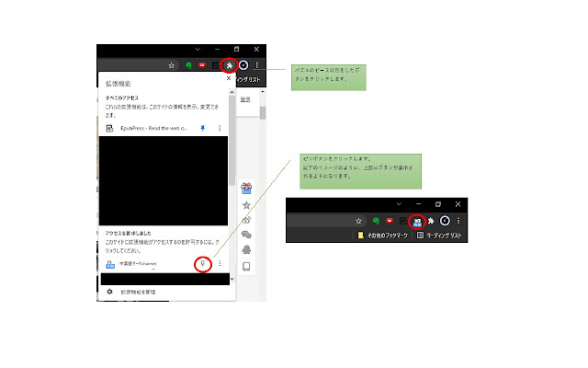The image size is (588, 368).
Task: Select the 中国語サーチchainet entry text
Action: tap(138, 264)
